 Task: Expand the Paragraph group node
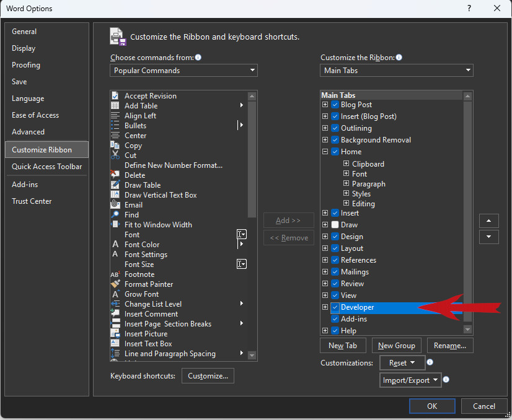click(346, 183)
